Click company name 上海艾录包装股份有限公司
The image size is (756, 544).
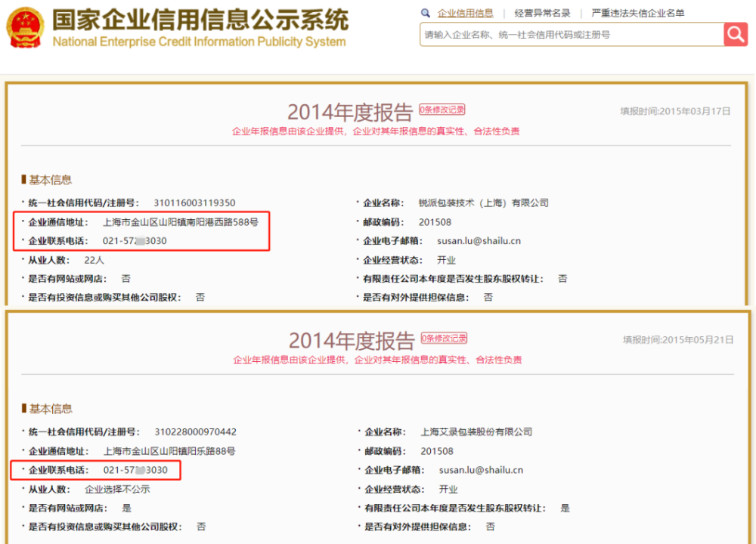[476, 431]
